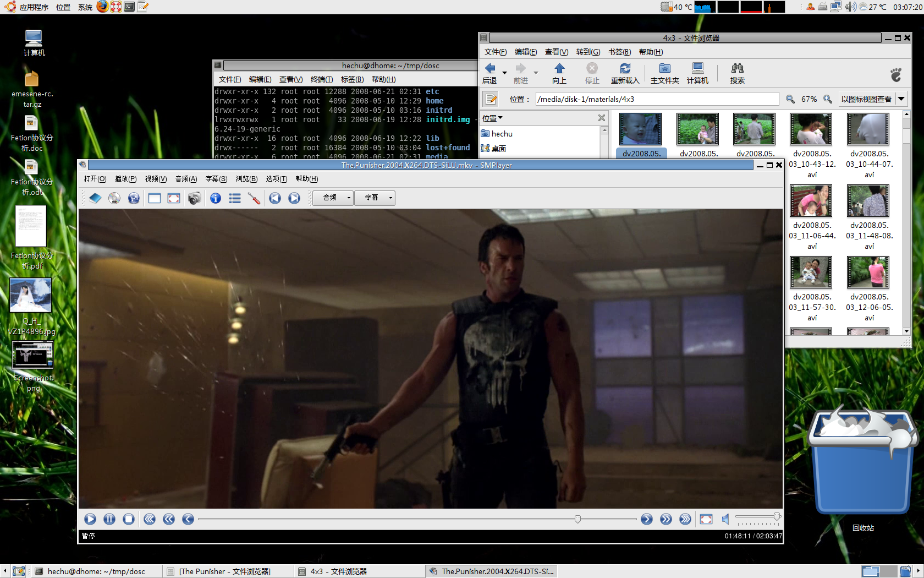Rewind with the triple-arrow backward button

point(150,519)
